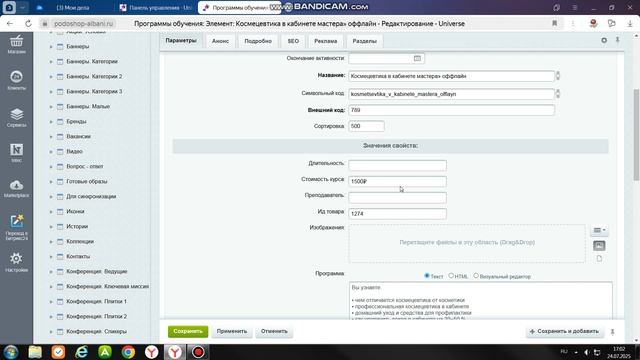
Task: Drop images in the Изображения upload area
Action: click(467, 243)
